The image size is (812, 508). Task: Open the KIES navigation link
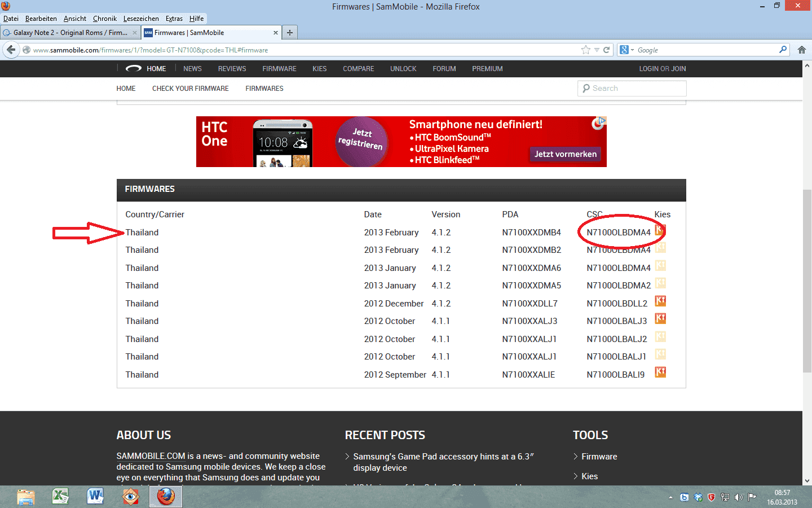point(320,69)
